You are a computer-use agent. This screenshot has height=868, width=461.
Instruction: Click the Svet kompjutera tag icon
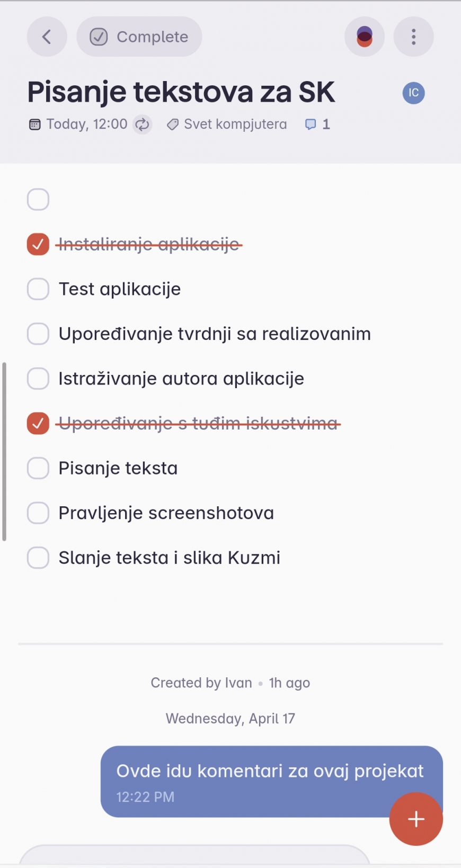[172, 124]
